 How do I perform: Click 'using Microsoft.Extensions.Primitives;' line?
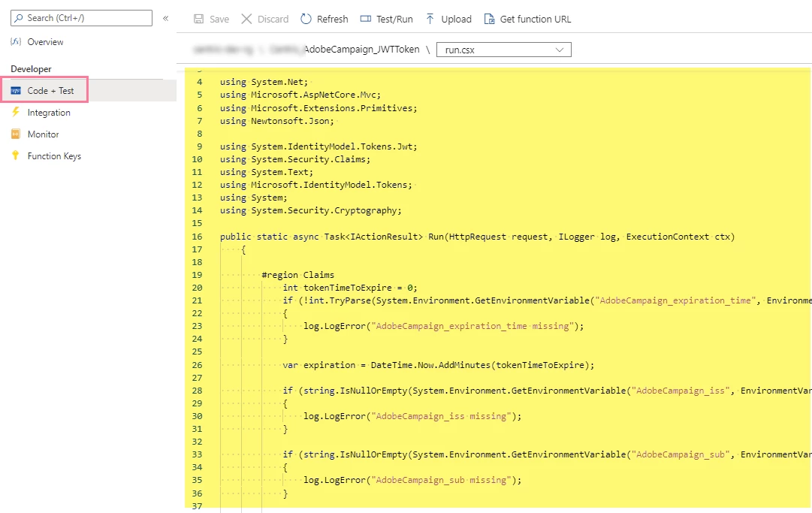tap(318, 108)
